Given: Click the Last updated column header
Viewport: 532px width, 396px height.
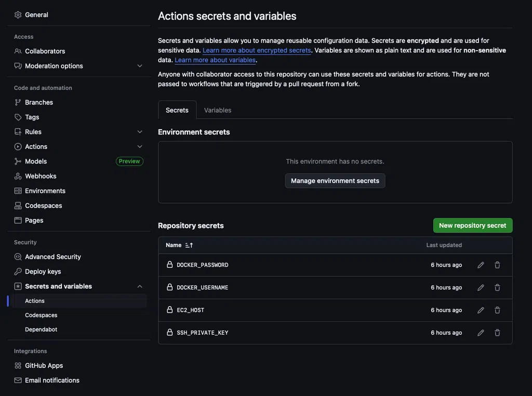Looking at the screenshot, I should pyautogui.click(x=444, y=245).
